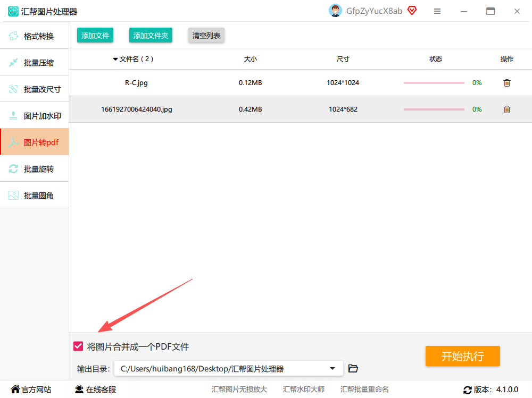Click the version refresh icon
Viewport: 532px width, 398px height.
coord(467,390)
